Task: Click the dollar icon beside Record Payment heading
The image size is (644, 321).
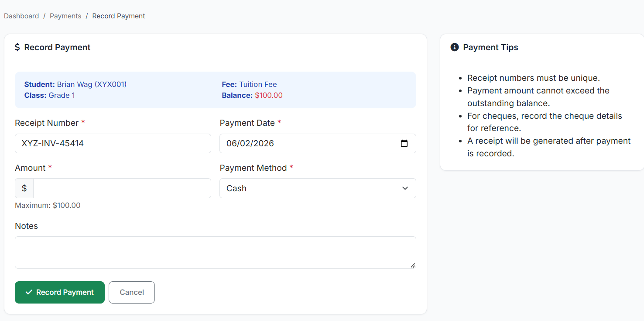Action: [17, 47]
